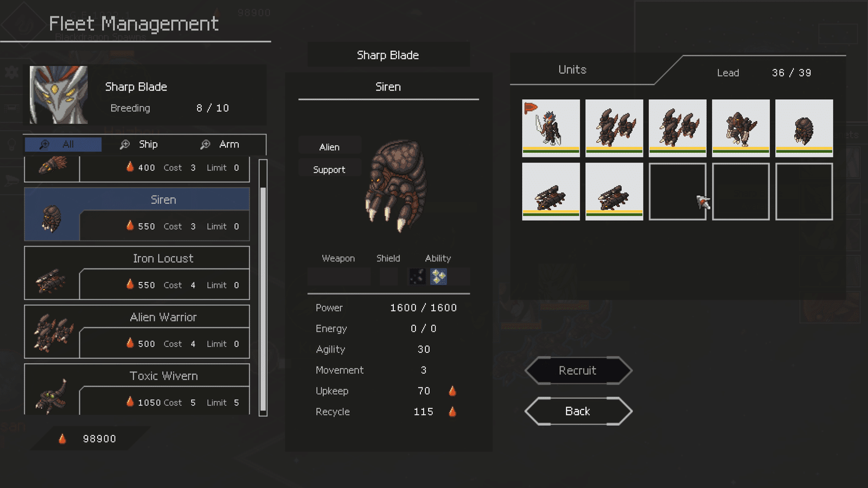Click the blue sparkle ability icon
The image size is (868, 488).
click(x=438, y=277)
